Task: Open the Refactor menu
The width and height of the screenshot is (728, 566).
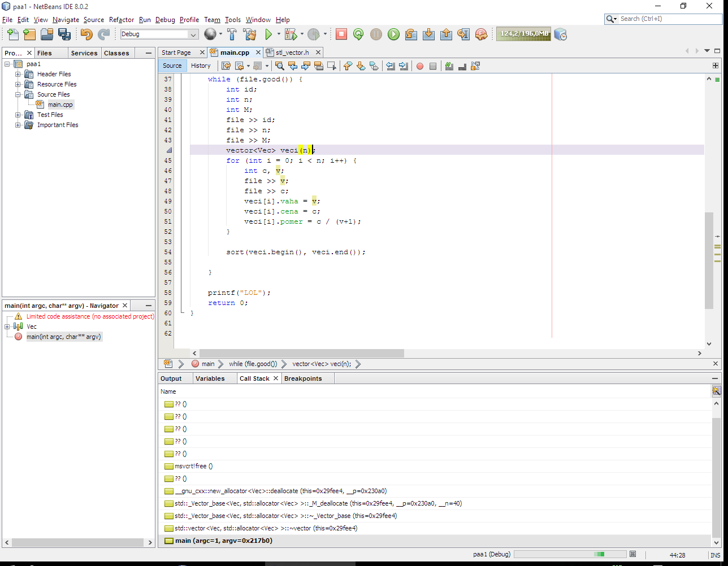Action: [x=122, y=20]
